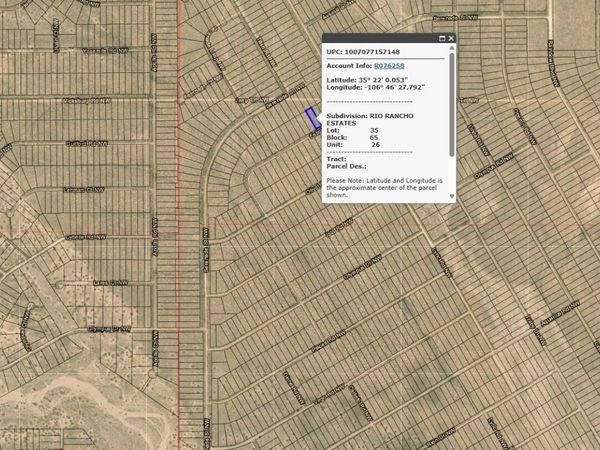
Task: Maximize the parcel info popup
Action: click(442, 38)
